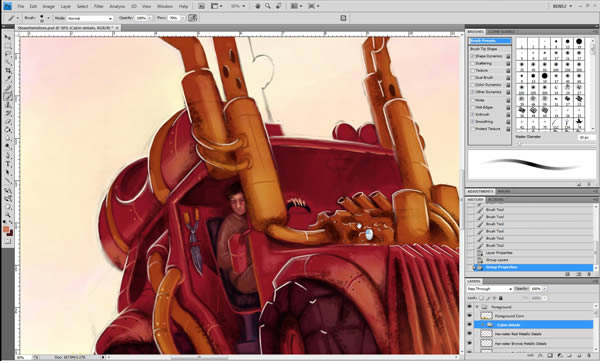Enable Wet Edges checkbox
The height and width of the screenshot is (361, 600).
click(473, 108)
